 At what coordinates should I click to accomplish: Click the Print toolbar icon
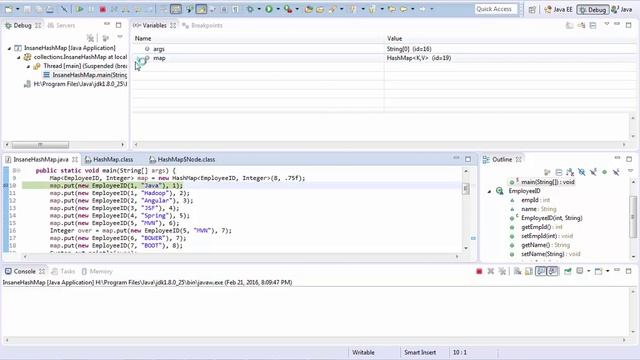[50, 9]
